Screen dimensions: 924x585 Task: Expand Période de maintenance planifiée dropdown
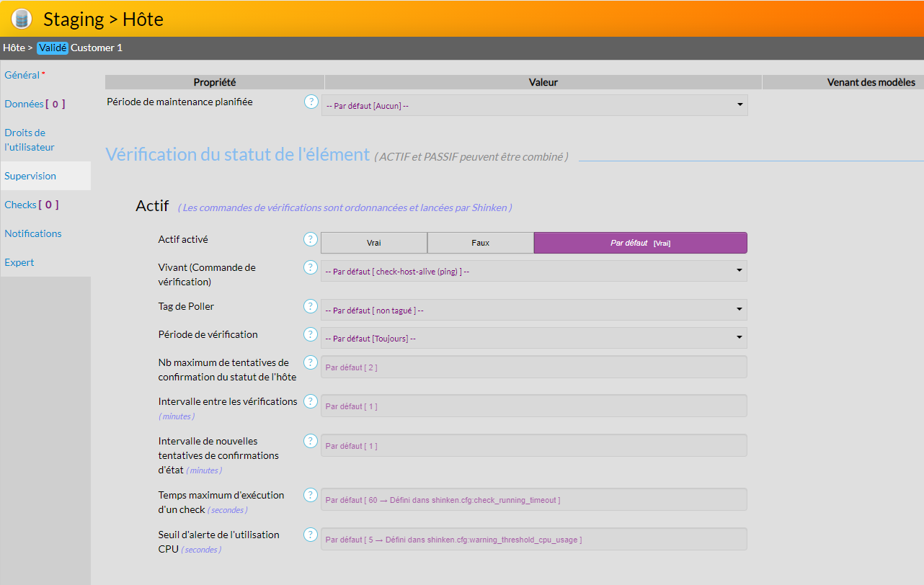pos(534,105)
